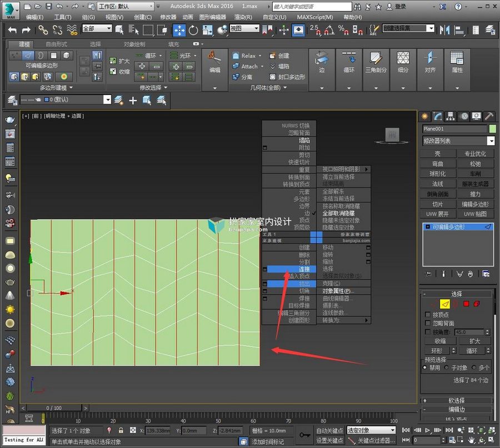Click the green Plane001 object color swatch
Viewport: 500px width, 448px height.
coord(492,128)
